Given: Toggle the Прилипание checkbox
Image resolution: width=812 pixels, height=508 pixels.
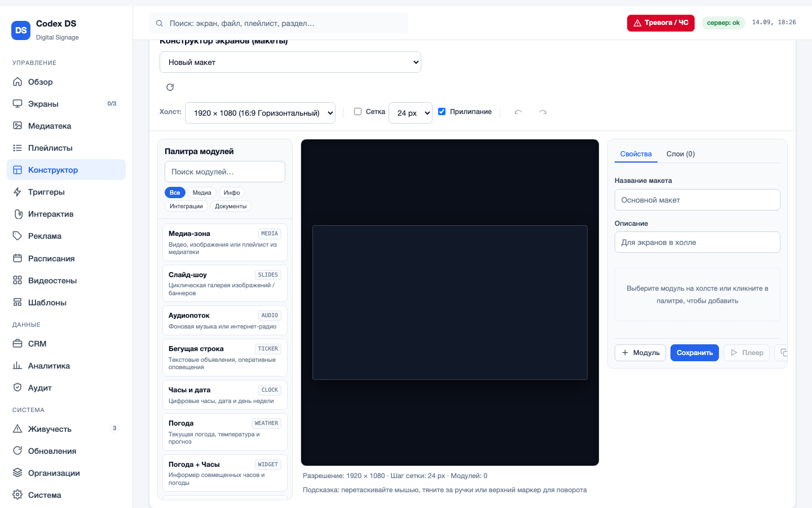Looking at the screenshot, I should pyautogui.click(x=442, y=112).
